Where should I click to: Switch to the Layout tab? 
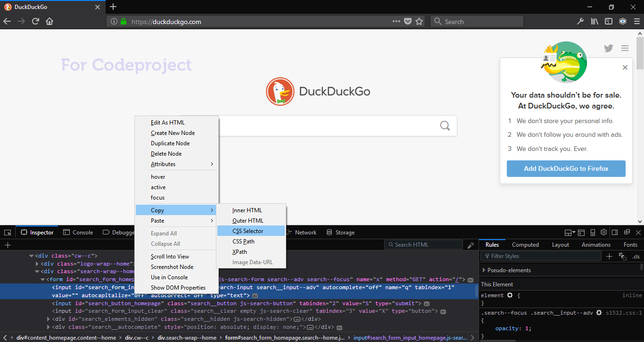click(x=561, y=245)
